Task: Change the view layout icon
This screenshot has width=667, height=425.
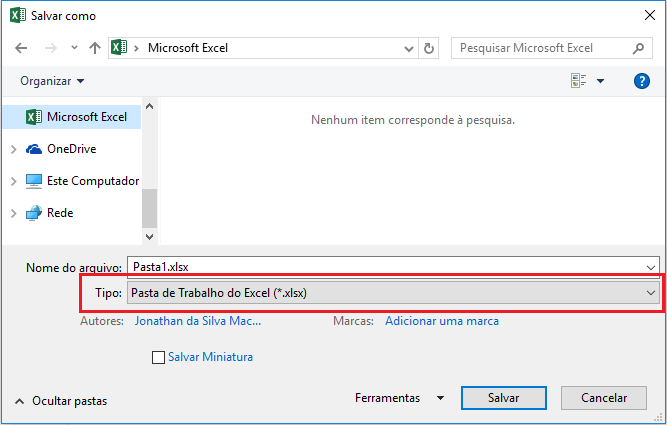Action: point(578,80)
